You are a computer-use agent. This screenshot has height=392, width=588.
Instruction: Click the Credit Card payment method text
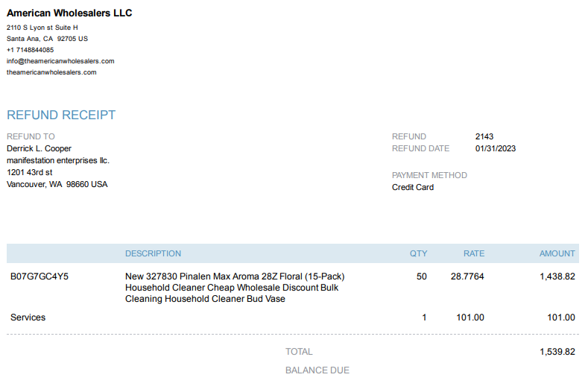(x=413, y=187)
